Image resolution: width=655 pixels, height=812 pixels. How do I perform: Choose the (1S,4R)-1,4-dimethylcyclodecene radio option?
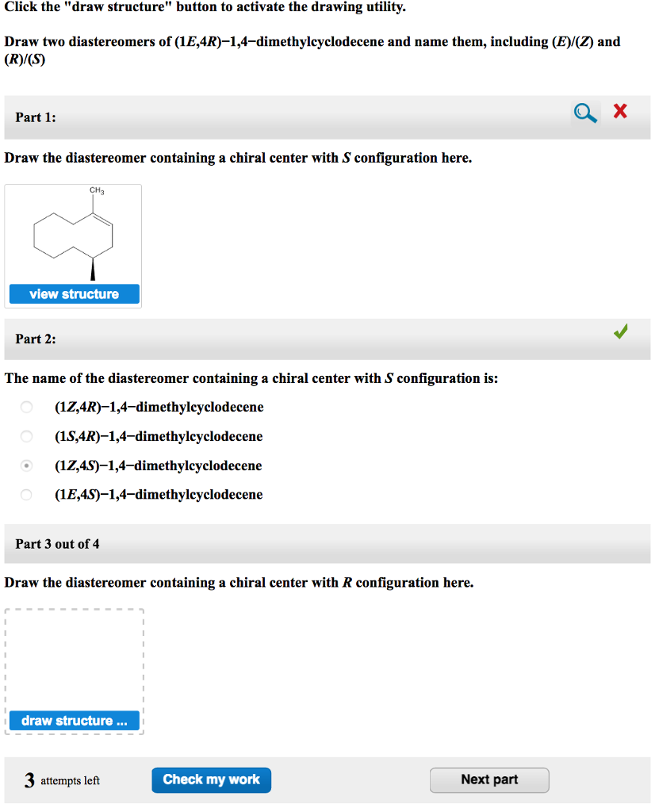point(26,437)
